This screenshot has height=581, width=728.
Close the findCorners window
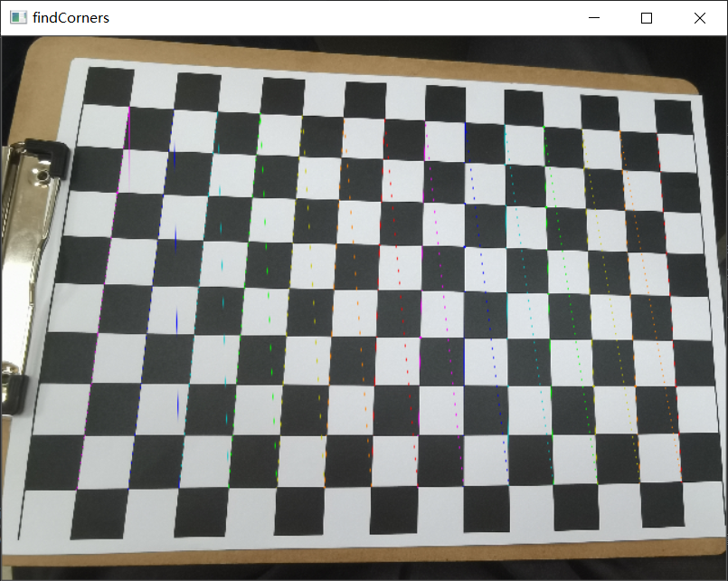[700, 18]
